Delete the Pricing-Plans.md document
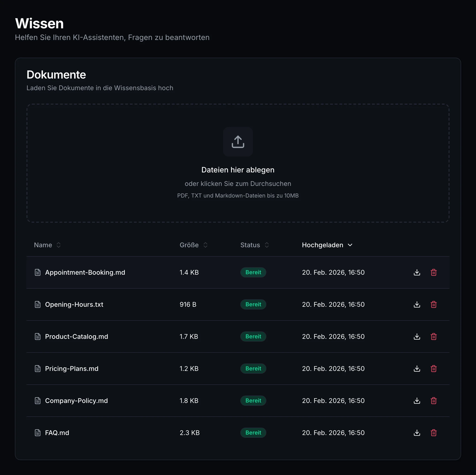476x475 pixels. 434,368
